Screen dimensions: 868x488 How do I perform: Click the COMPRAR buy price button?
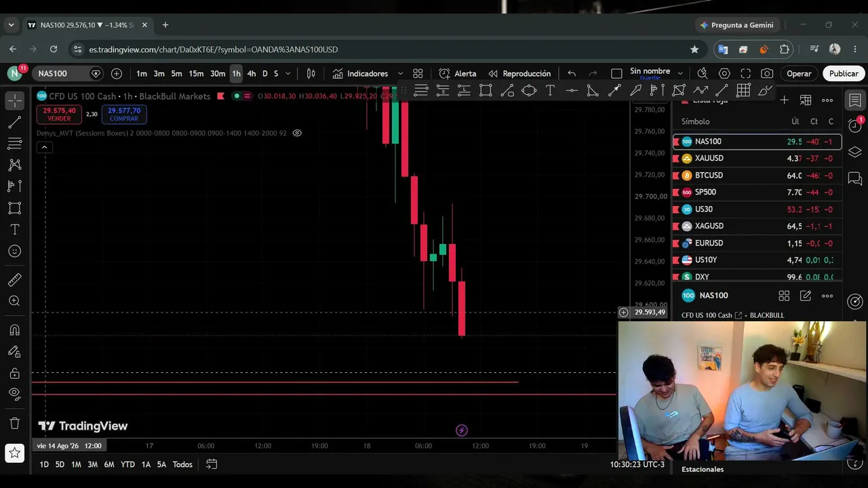pos(124,115)
